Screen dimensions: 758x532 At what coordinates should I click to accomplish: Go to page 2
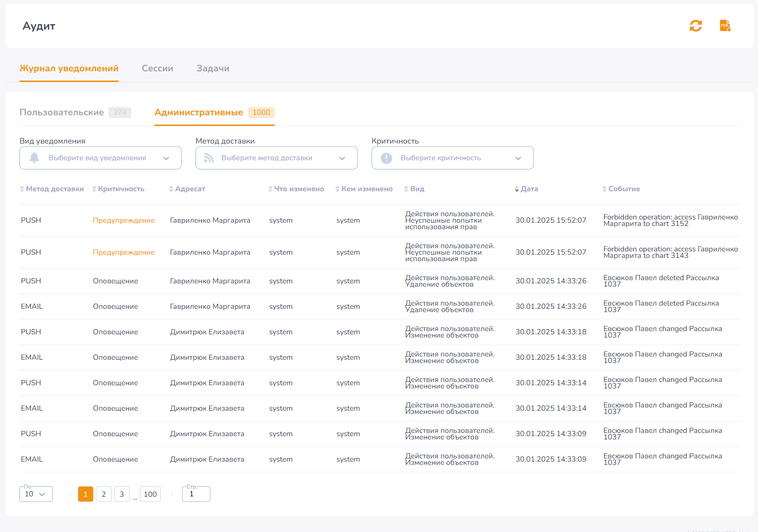[104, 494]
